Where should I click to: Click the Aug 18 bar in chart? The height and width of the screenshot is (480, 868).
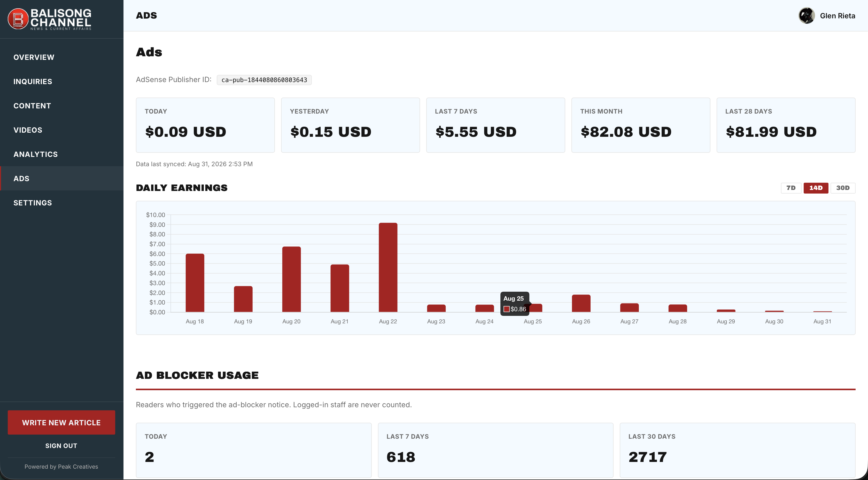[195, 283]
